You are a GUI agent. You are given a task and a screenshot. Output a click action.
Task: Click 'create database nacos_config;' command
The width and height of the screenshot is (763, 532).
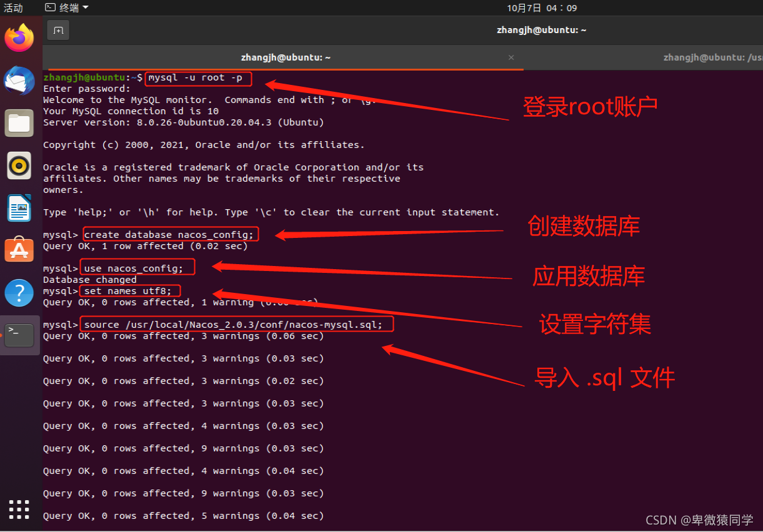(x=169, y=235)
